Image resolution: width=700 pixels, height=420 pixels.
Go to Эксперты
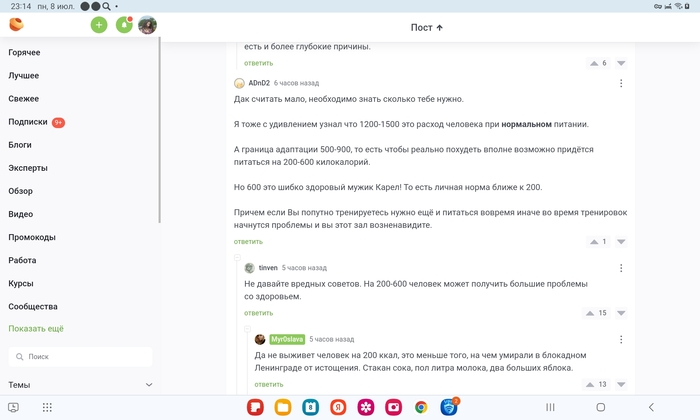pyautogui.click(x=28, y=168)
